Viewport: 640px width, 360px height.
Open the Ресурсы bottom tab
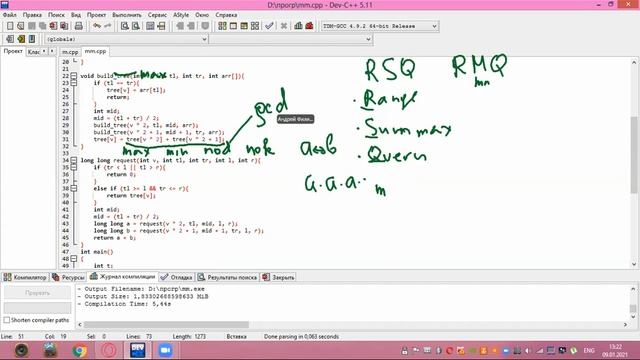tap(68, 277)
